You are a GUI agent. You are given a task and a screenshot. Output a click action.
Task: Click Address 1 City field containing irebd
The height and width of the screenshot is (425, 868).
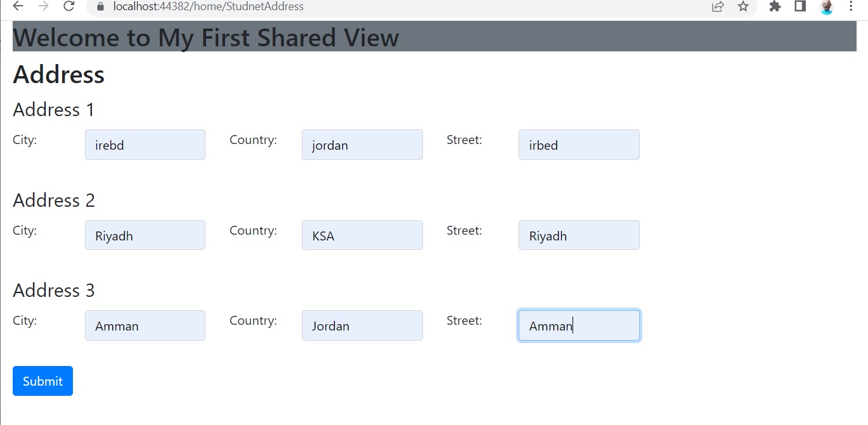click(x=145, y=145)
